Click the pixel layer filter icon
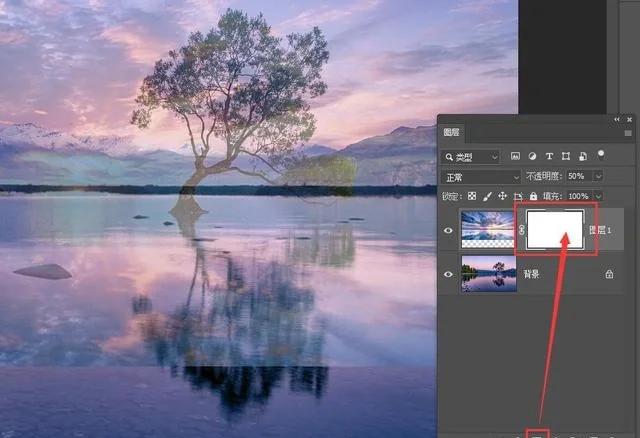The height and width of the screenshot is (438, 640). click(x=515, y=157)
